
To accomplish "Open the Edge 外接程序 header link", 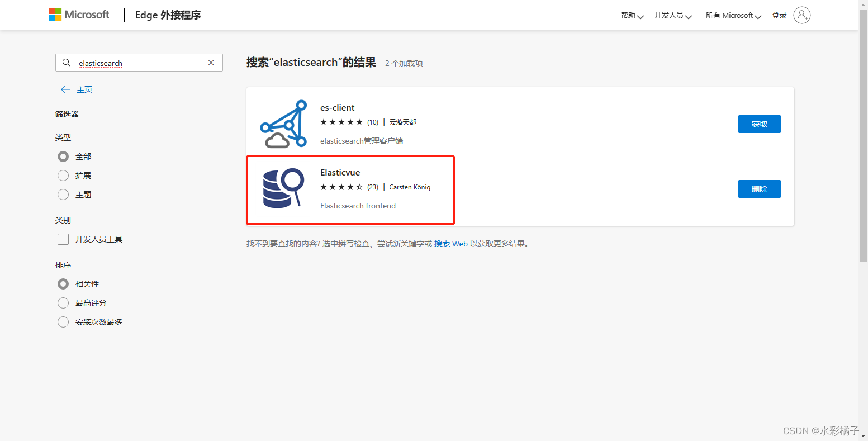I will click(168, 15).
